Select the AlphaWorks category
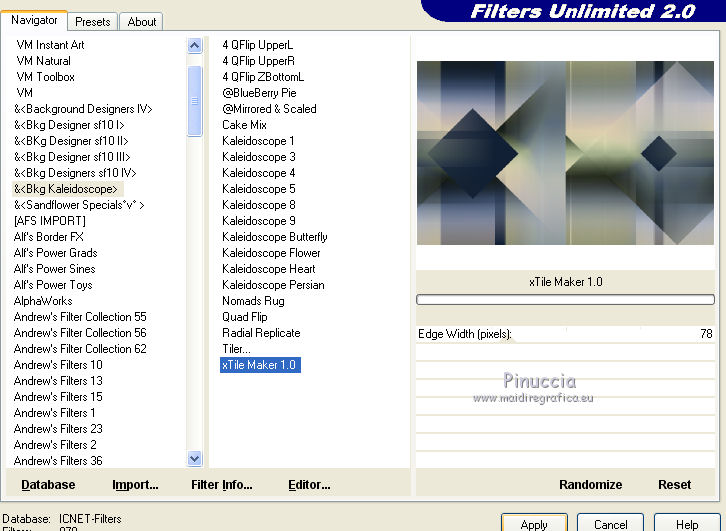Screen dimensions: 726x531 click(x=43, y=301)
